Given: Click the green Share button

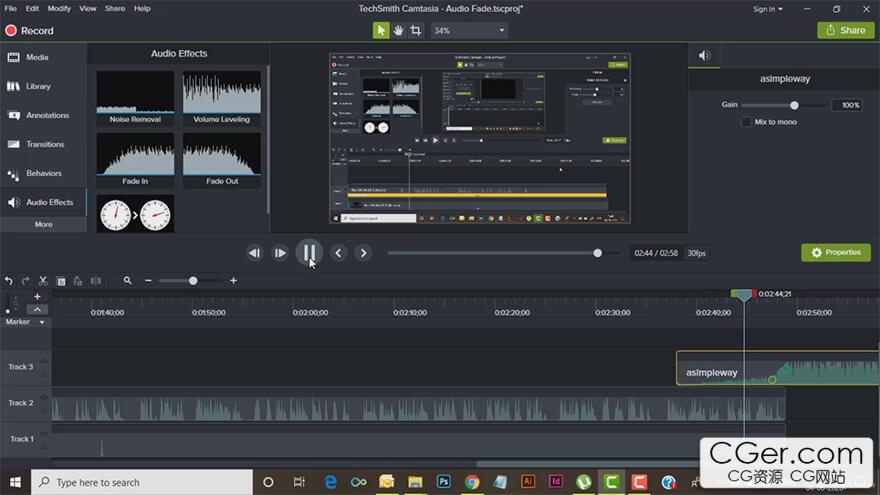Looking at the screenshot, I should pyautogui.click(x=846, y=30).
